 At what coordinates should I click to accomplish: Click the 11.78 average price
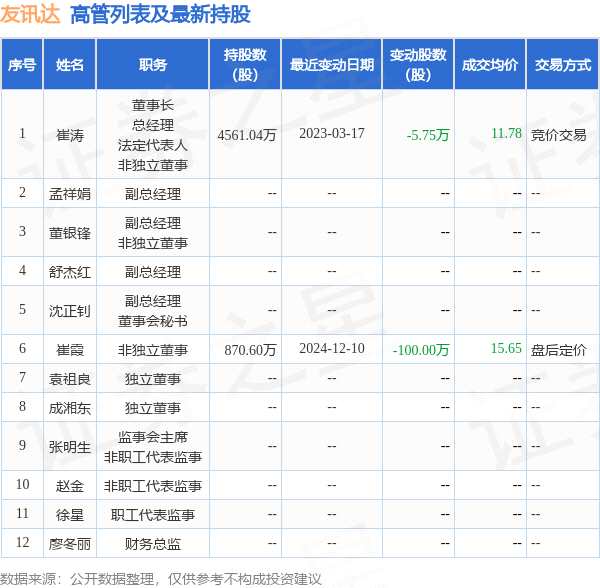[506, 134]
